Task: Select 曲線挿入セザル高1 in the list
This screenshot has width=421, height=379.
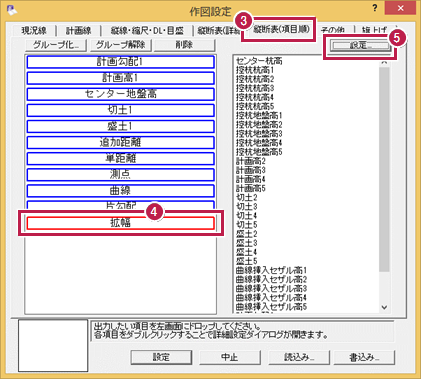Action: [271, 270]
